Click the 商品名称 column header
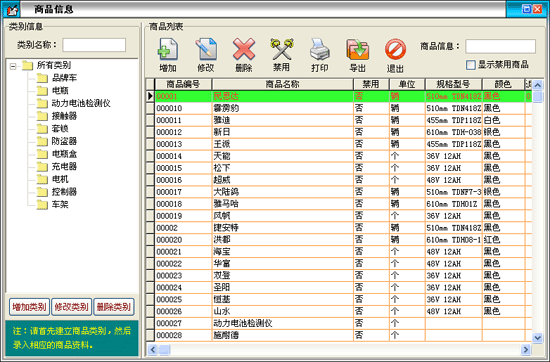 click(x=282, y=84)
